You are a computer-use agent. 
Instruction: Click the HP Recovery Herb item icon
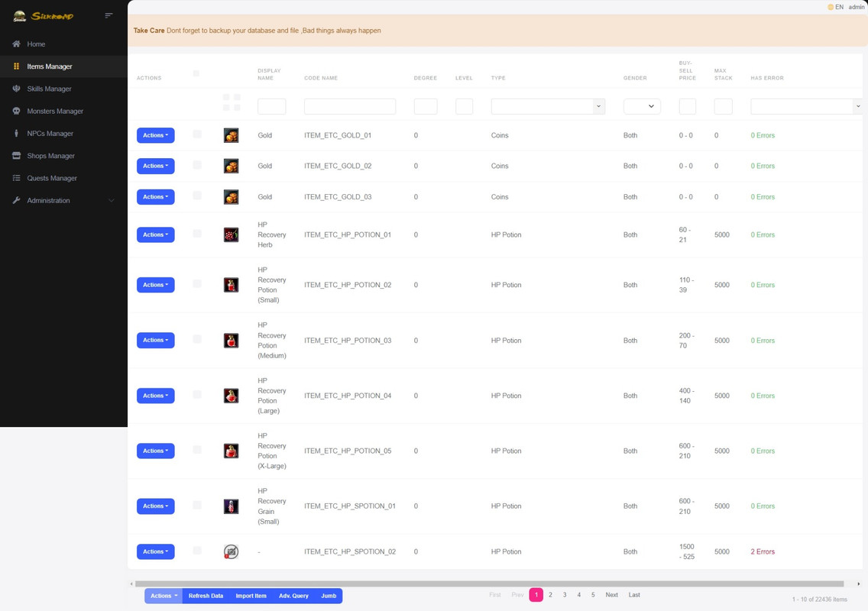click(231, 234)
